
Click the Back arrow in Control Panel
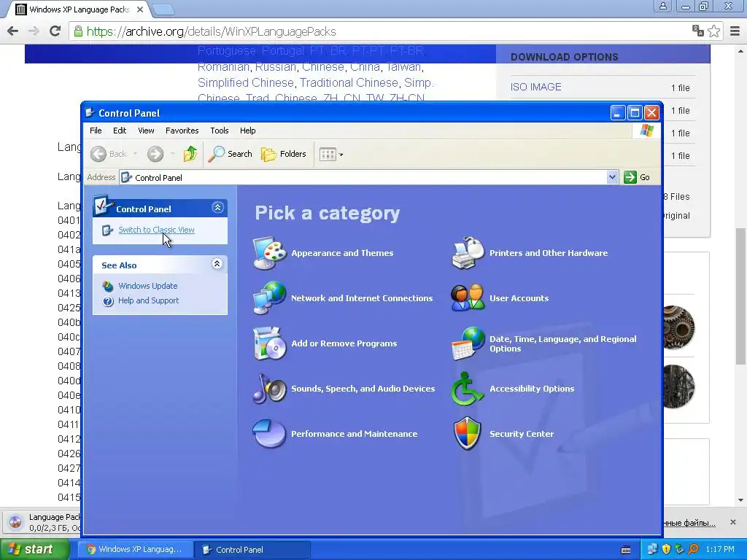[x=98, y=154]
